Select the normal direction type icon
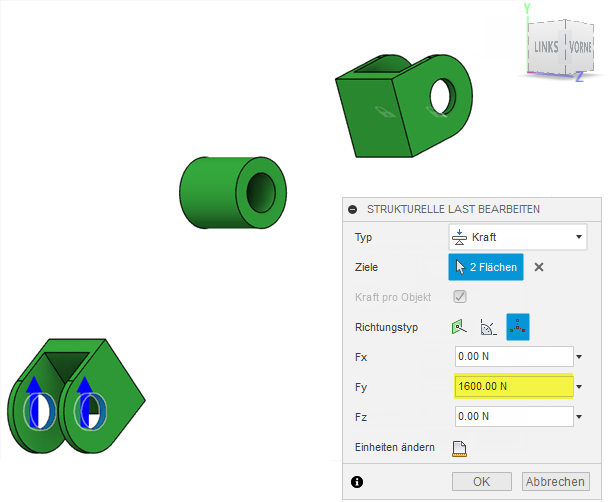 coord(459,327)
